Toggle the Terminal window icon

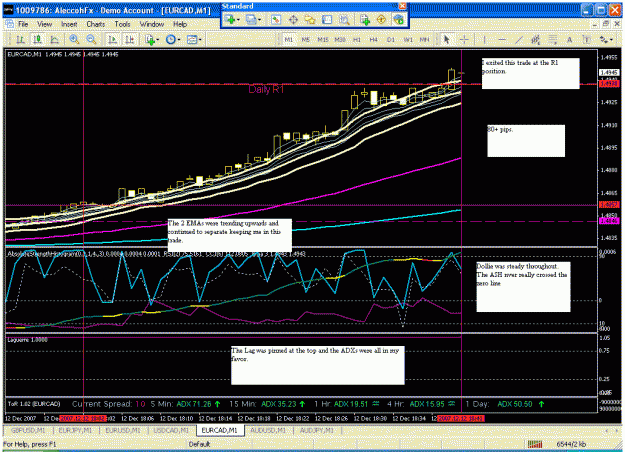pos(327,20)
